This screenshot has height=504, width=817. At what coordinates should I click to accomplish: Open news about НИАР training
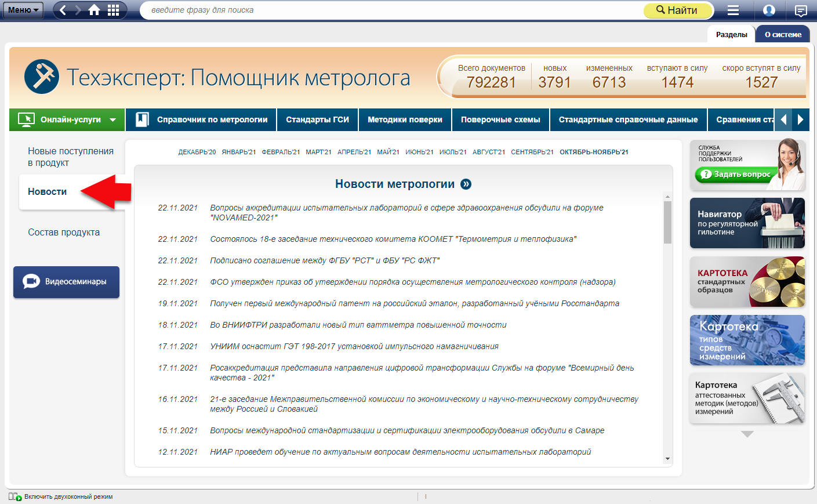401,452
